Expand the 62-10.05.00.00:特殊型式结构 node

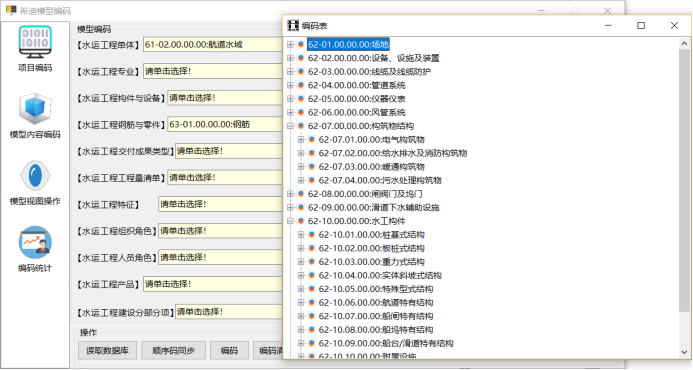(301, 289)
